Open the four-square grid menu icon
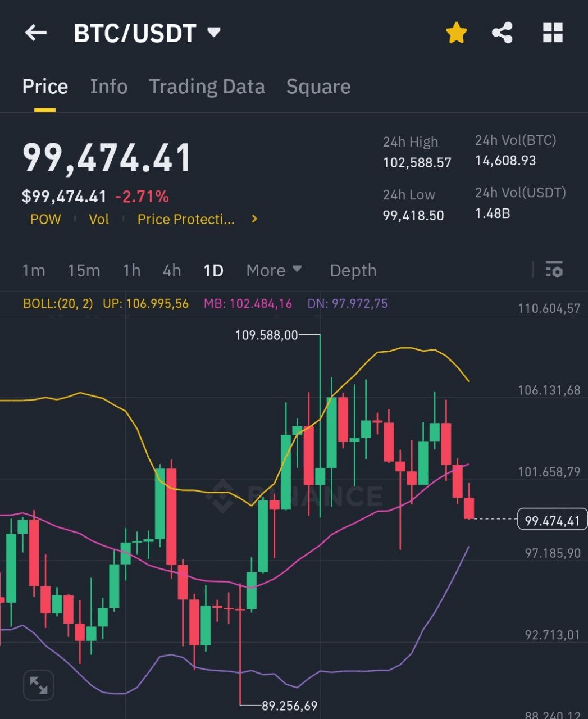 tap(553, 33)
